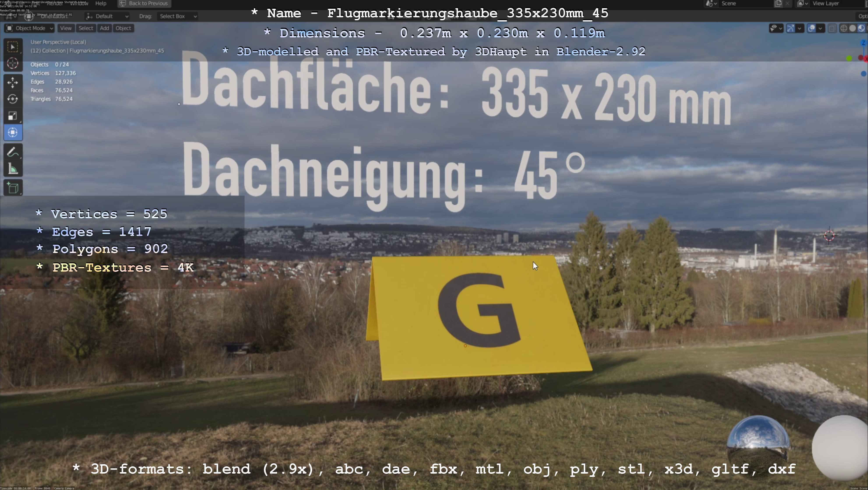Select the Measure ruler tool
Image resolution: width=868 pixels, height=490 pixels.
13,169
